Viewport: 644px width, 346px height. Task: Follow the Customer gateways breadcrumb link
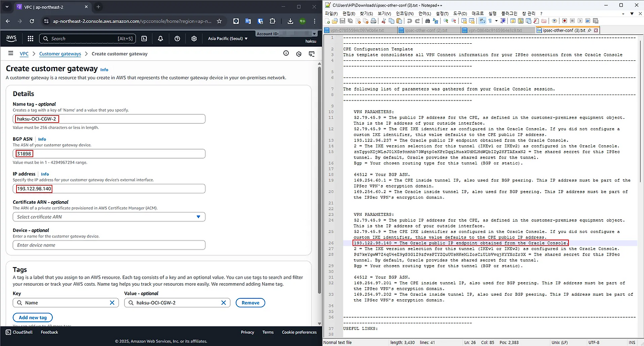tap(60, 54)
